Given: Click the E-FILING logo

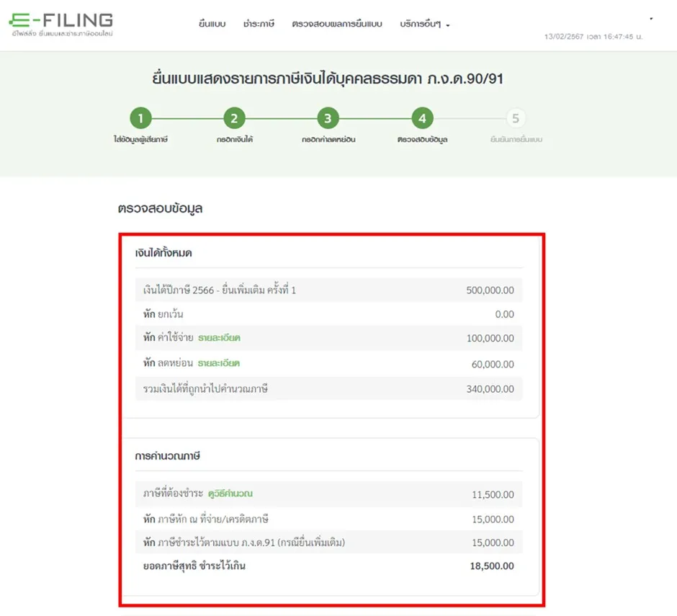Looking at the screenshot, I should click(61, 24).
